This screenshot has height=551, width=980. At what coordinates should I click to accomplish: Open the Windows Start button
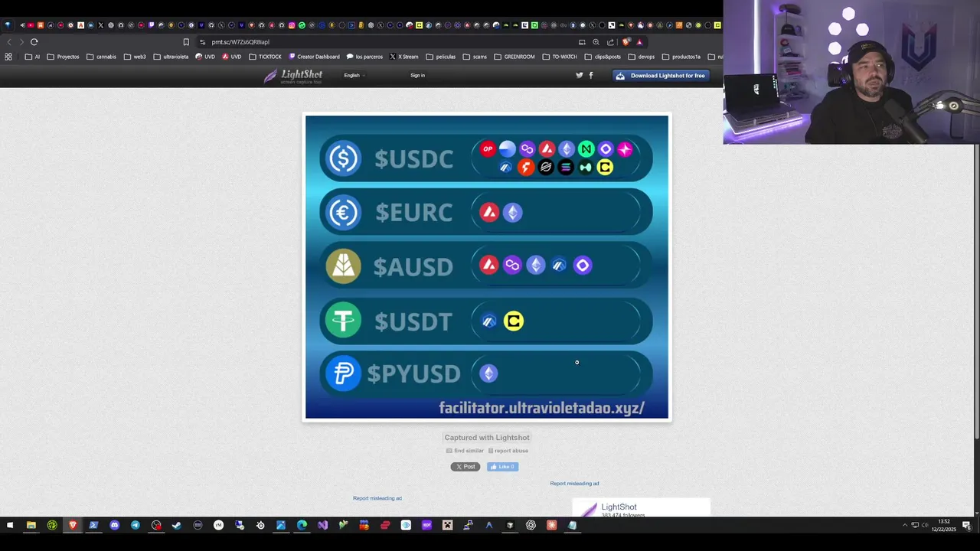10,525
